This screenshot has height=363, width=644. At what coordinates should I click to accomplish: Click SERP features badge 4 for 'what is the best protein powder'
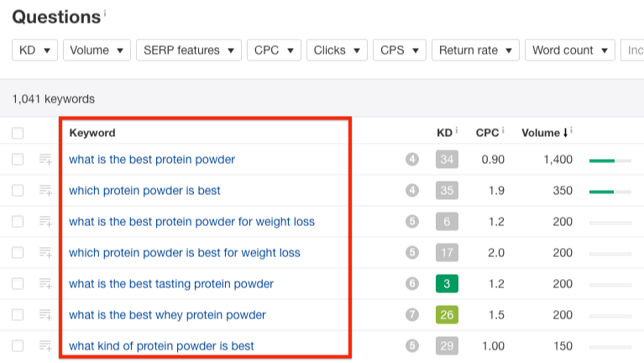click(x=411, y=160)
